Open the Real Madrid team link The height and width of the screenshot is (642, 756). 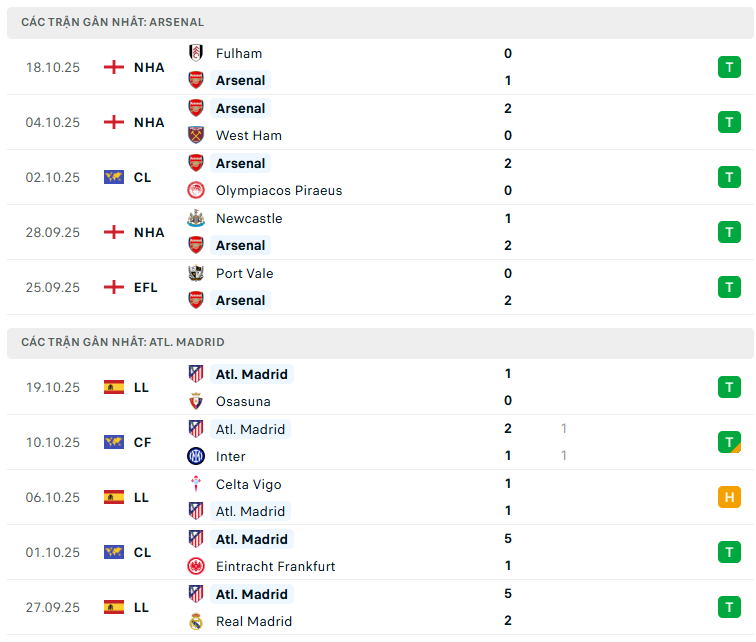coord(252,621)
